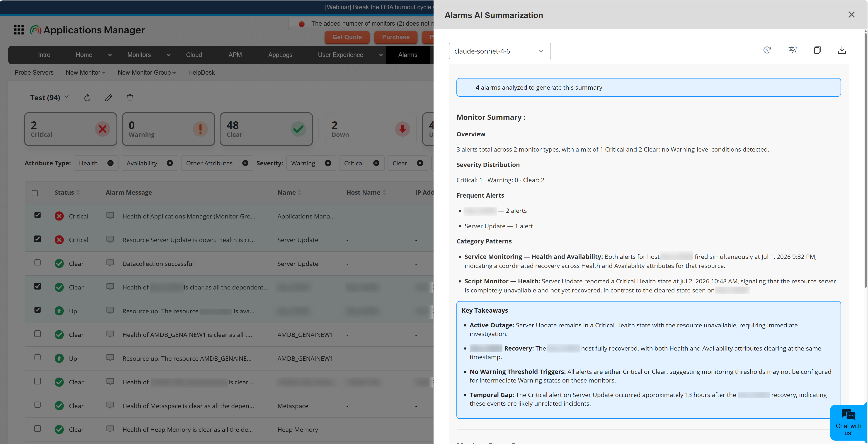Regenerate the AI summary
The image size is (868, 444).
[x=767, y=50]
